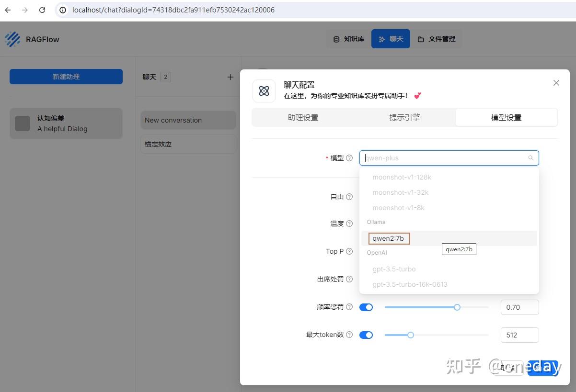Image resolution: width=576 pixels, height=392 pixels.
Task: Choose moonshot-v1-32k from the dropdown
Action: pos(400,192)
